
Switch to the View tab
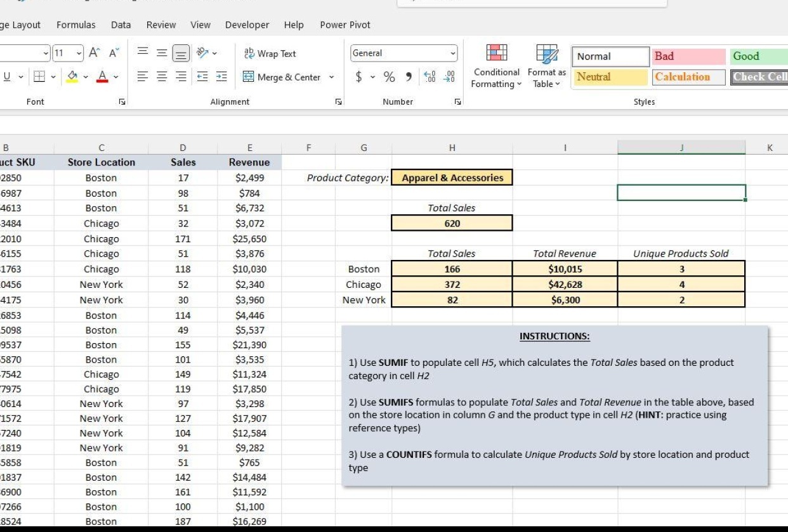click(x=200, y=25)
